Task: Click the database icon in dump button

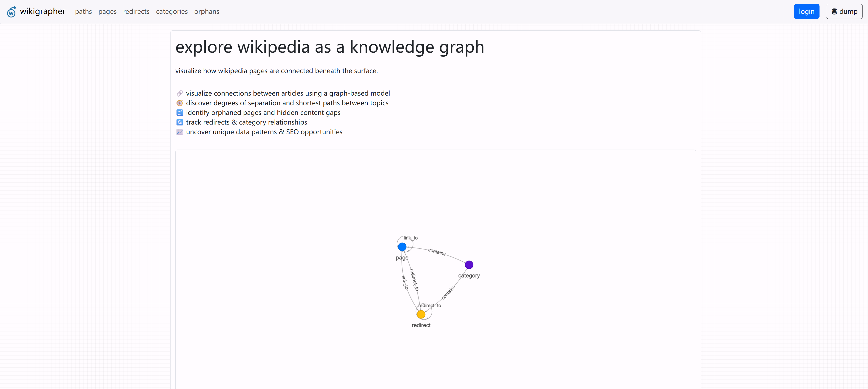Action: tap(834, 12)
